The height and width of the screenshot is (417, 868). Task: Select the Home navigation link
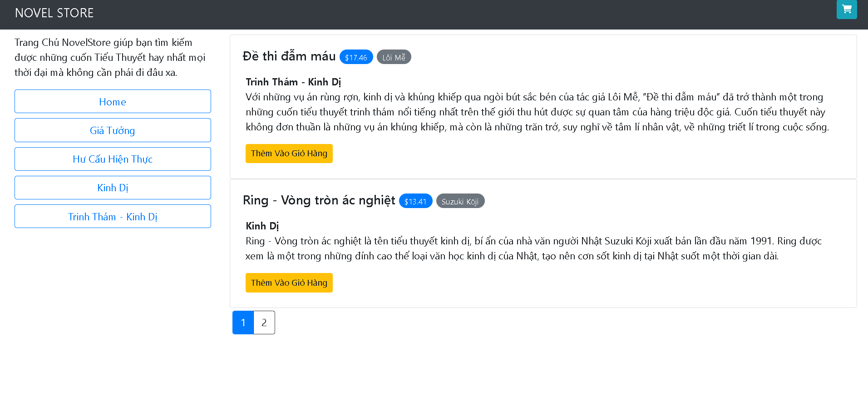(113, 101)
